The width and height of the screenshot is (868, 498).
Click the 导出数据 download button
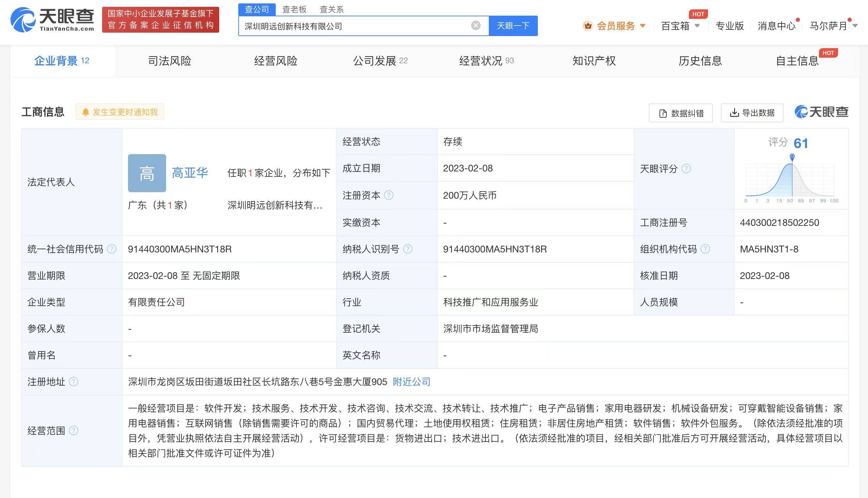point(752,113)
